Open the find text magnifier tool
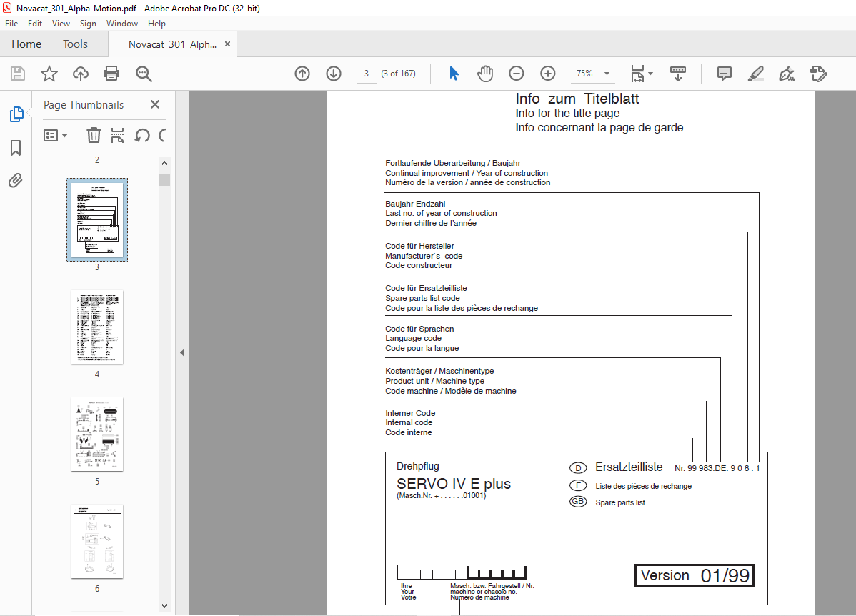This screenshot has width=856, height=616. click(x=144, y=74)
